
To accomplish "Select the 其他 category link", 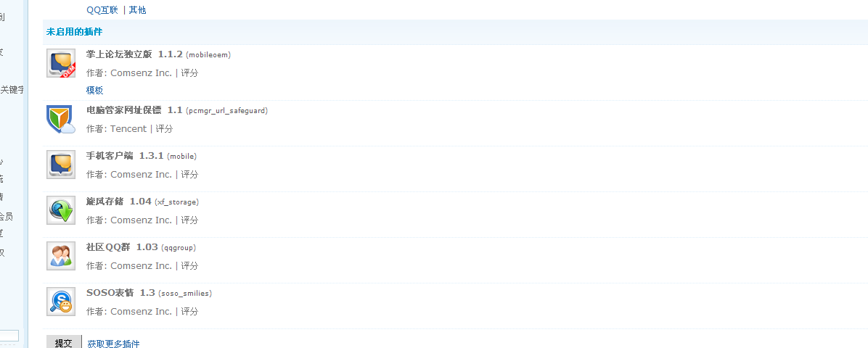I will [x=137, y=10].
